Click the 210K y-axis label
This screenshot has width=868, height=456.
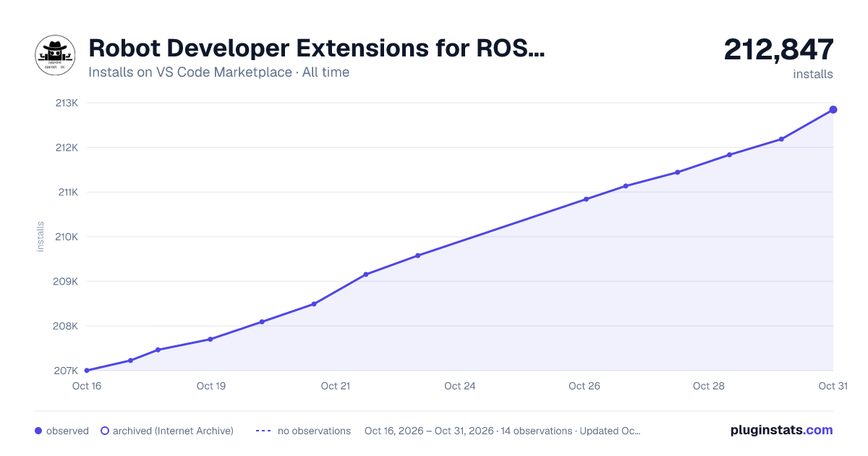[x=66, y=237]
